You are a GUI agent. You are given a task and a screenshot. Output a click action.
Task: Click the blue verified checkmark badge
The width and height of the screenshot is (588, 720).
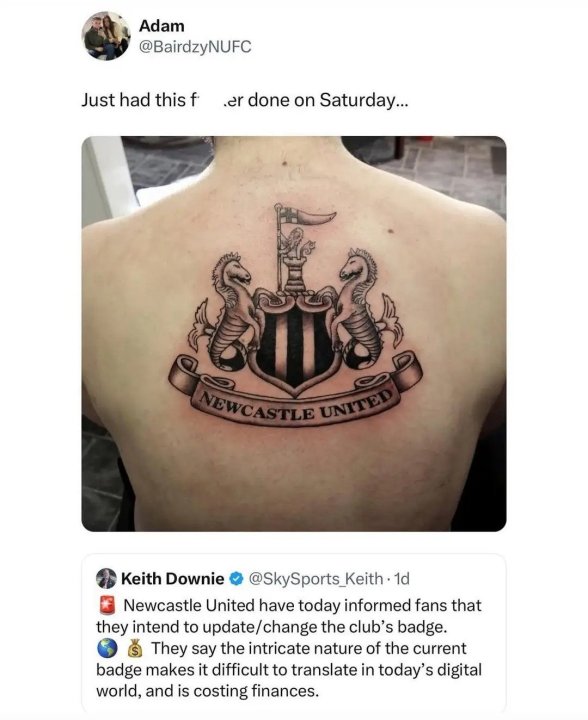tap(236, 579)
